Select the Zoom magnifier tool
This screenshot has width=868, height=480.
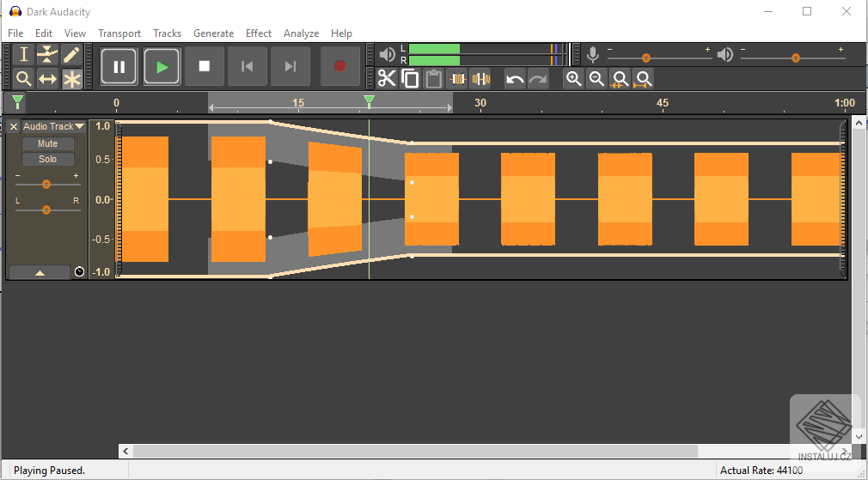point(23,78)
